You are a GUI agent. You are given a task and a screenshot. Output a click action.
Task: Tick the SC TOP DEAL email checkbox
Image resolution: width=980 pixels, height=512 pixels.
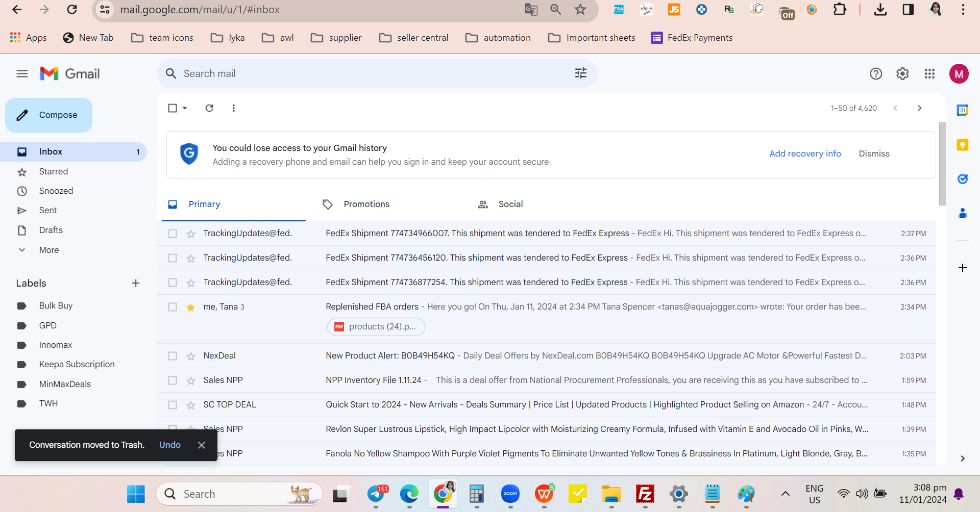[x=173, y=405]
